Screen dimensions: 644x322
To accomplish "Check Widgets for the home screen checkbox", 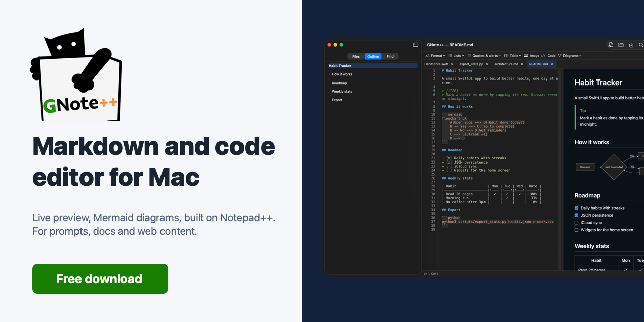I will (x=576, y=230).
